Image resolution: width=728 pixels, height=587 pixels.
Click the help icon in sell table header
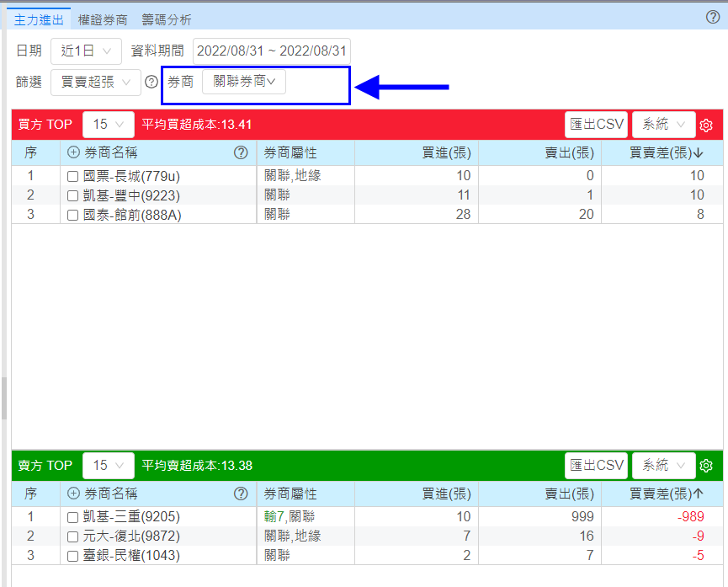coord(241,494)
